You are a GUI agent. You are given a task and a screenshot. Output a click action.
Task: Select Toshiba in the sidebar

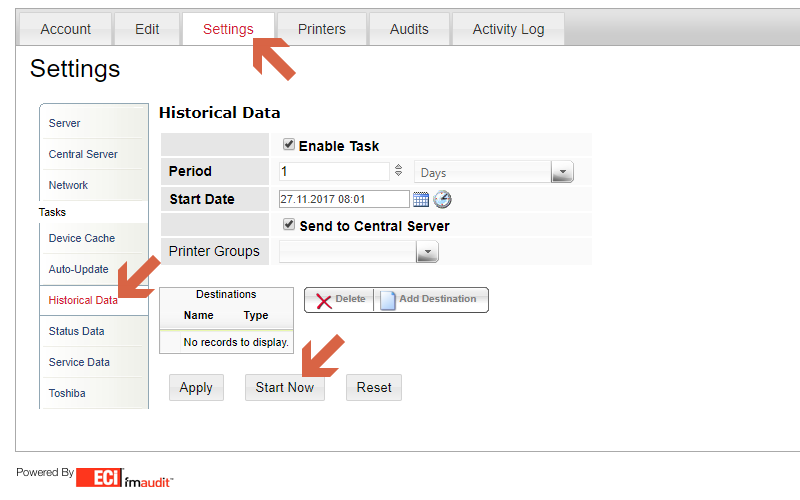pyautogui.click(x=67, y=393)
